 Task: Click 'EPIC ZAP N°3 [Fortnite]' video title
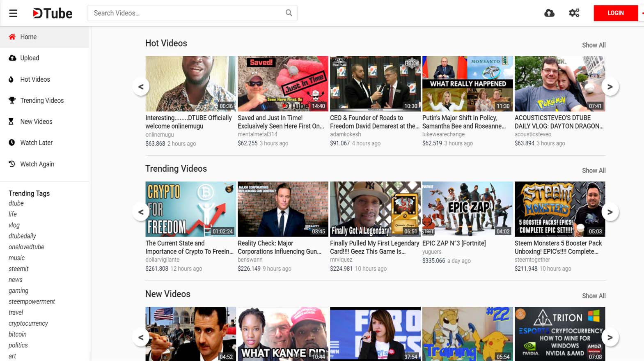pyautogui.click(x=454, y=243)
